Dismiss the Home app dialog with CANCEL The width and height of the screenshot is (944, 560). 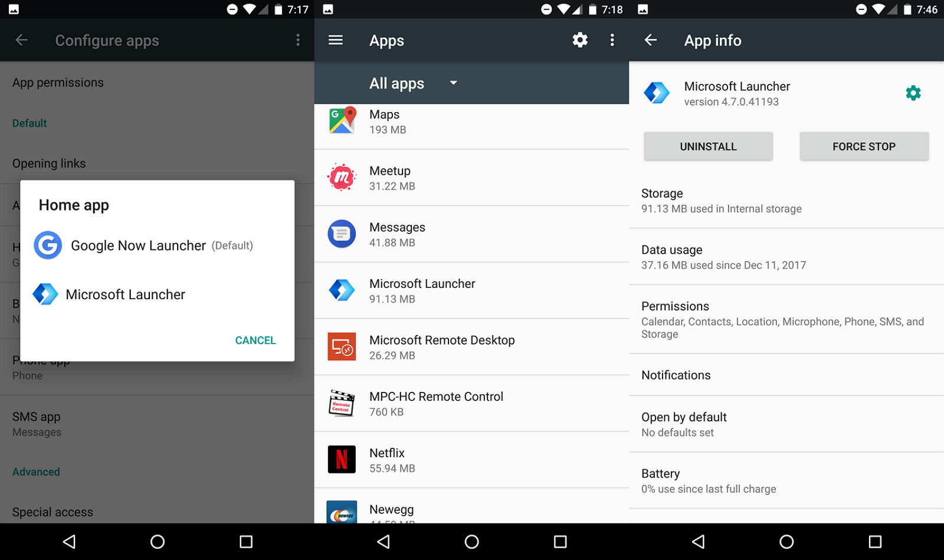tap(255, 340)
